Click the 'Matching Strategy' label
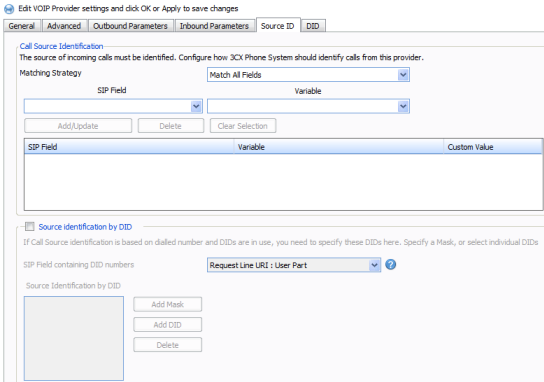The image size is (544, 382). [51, 73]
